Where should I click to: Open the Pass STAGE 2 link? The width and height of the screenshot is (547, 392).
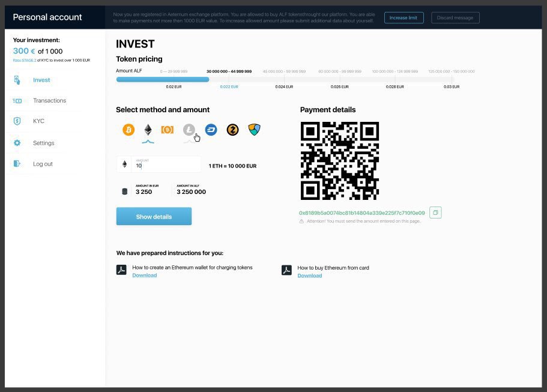click(25, 61)
